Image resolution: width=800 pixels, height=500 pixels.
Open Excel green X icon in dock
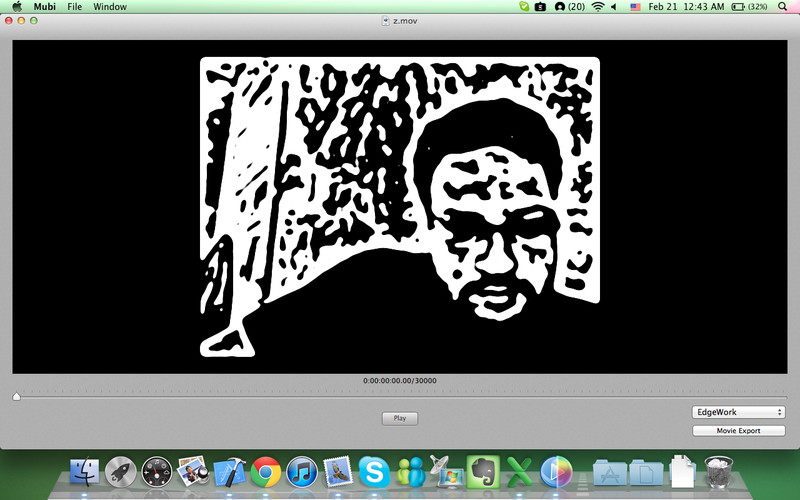point(519,471)
